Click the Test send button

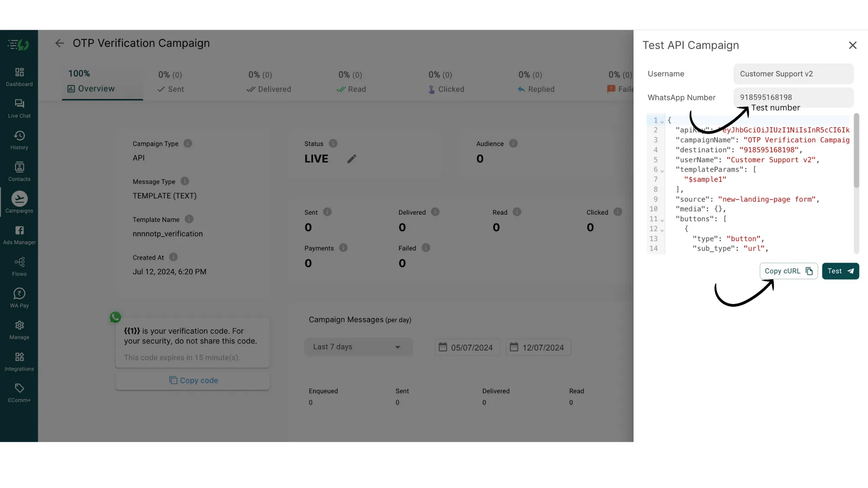point(840,271)
